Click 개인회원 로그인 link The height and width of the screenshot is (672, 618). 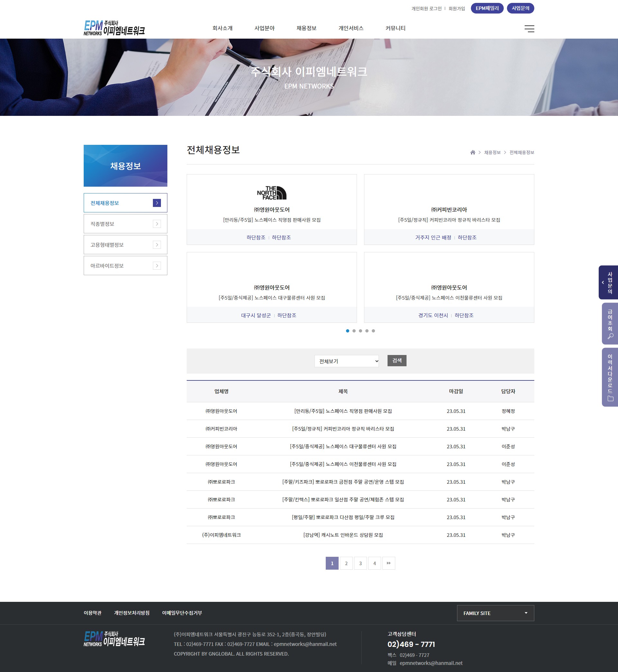coord(426,9)
